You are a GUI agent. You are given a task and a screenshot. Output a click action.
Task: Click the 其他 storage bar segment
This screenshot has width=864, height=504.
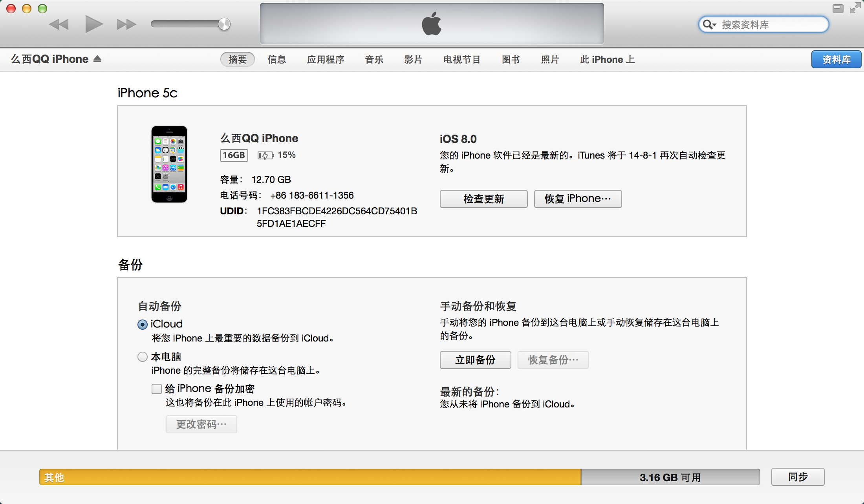(x=310, y=477)
